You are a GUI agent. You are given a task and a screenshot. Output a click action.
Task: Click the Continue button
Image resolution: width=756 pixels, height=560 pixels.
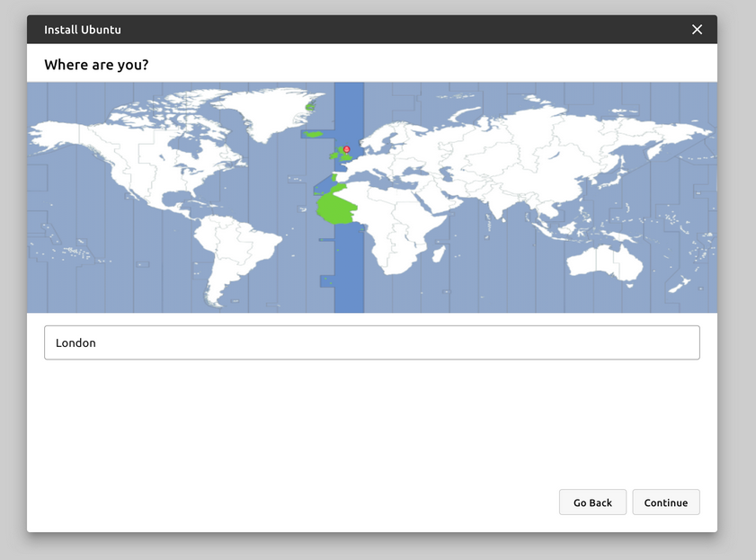[666, 502]
